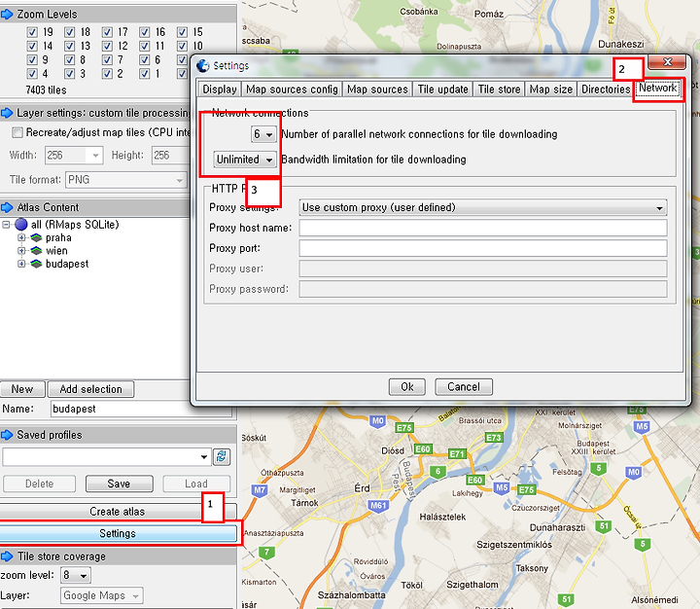Image resolution: width=700 pixels, height=609 pixels.
Task: Switch to the Tile update tab
Action: (443, 90)
